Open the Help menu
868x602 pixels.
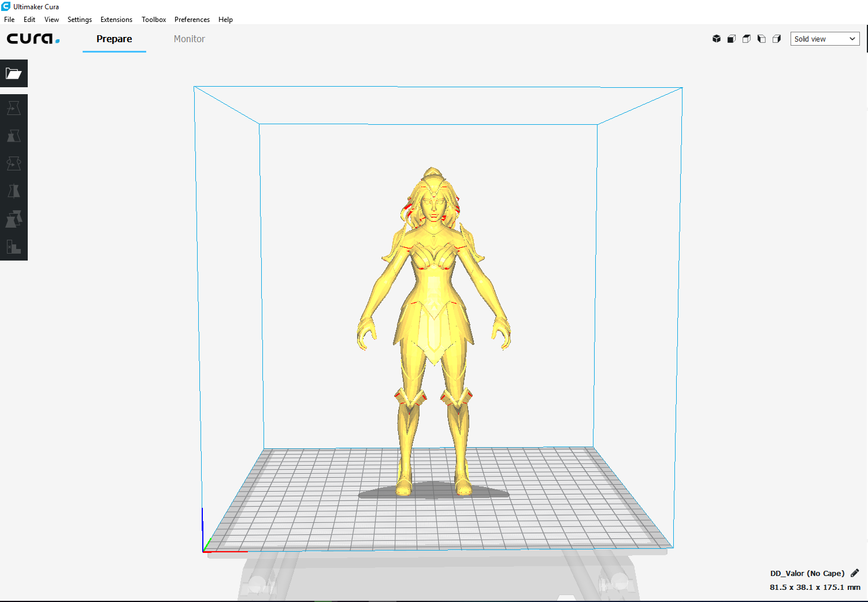click(x=225, y=20)
